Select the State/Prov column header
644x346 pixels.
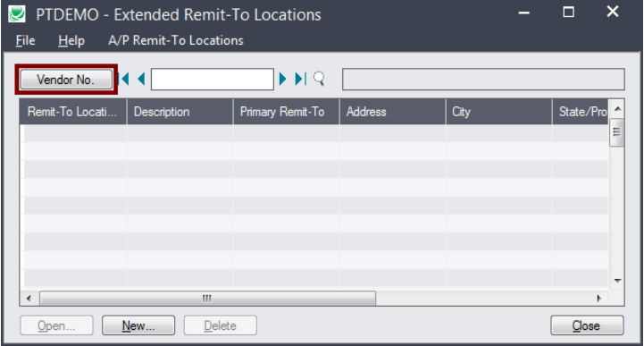[581, 112]
